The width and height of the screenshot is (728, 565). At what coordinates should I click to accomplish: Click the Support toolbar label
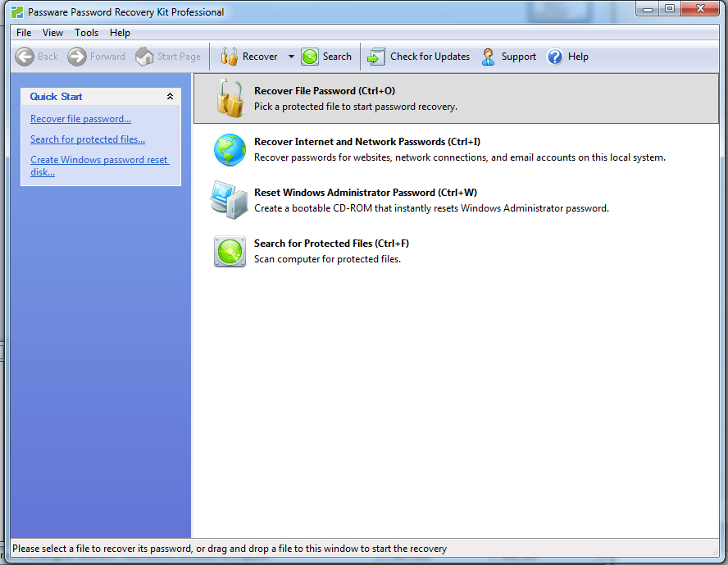[519, 57]
